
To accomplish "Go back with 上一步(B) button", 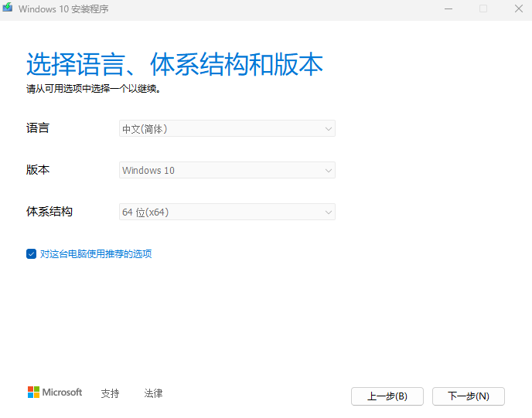I will (387, 396).
